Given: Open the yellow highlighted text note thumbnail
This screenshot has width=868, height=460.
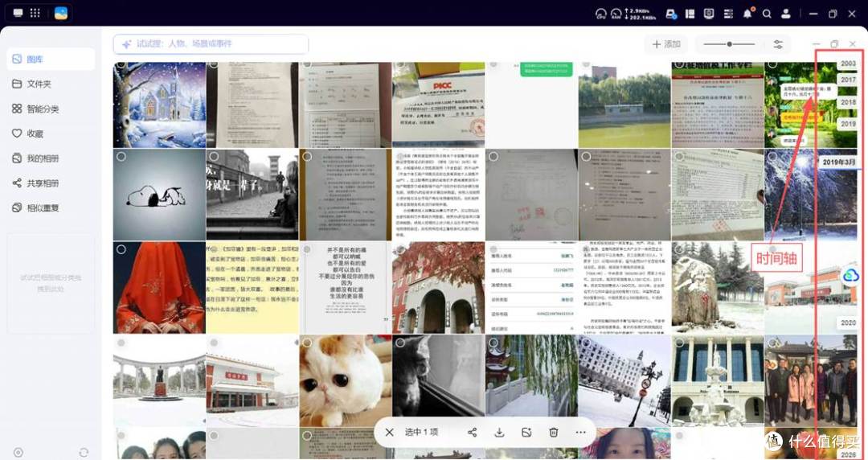Looking at the screenshot, I should click(252, 288).
